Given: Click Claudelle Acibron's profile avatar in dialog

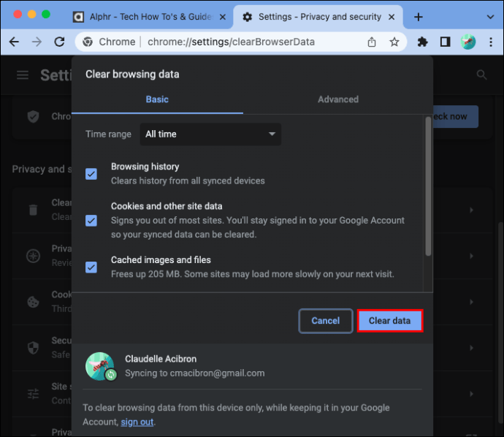Looking at the screenshot, I should point(100,366).
